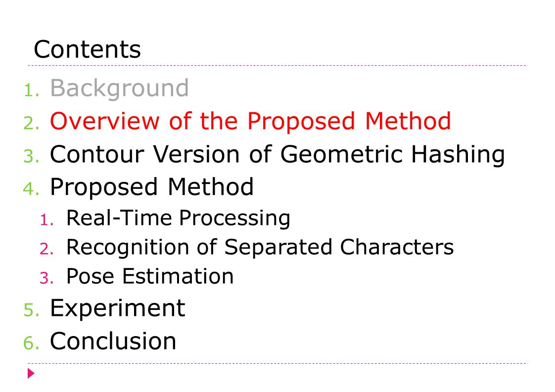Click the green number 6 beside Conclusion
The width and height of the screenshot is (555, 392).
coord(32,343)
